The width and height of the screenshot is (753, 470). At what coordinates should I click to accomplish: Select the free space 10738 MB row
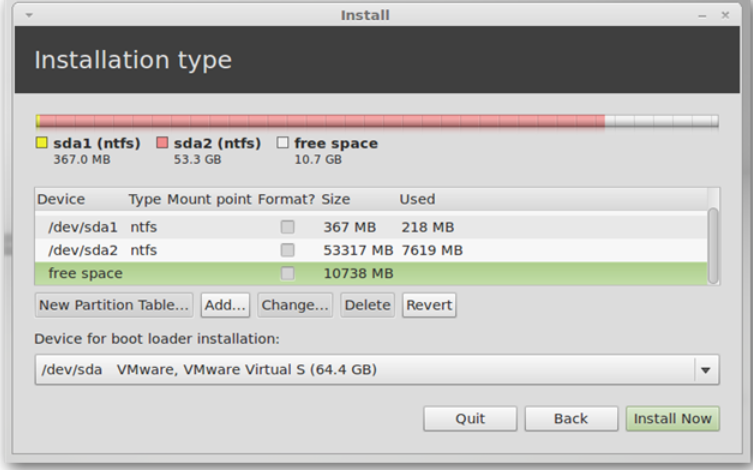pyautogui.click(x=371, y=273)
